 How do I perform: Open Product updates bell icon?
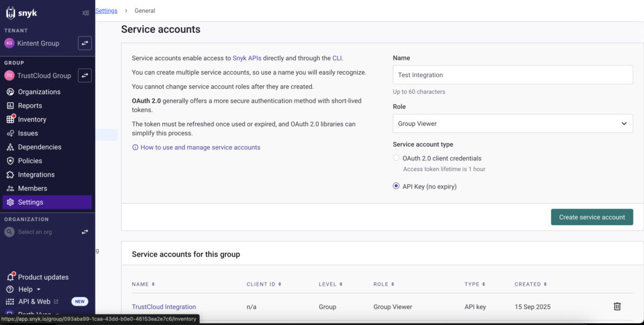point(11,277)
